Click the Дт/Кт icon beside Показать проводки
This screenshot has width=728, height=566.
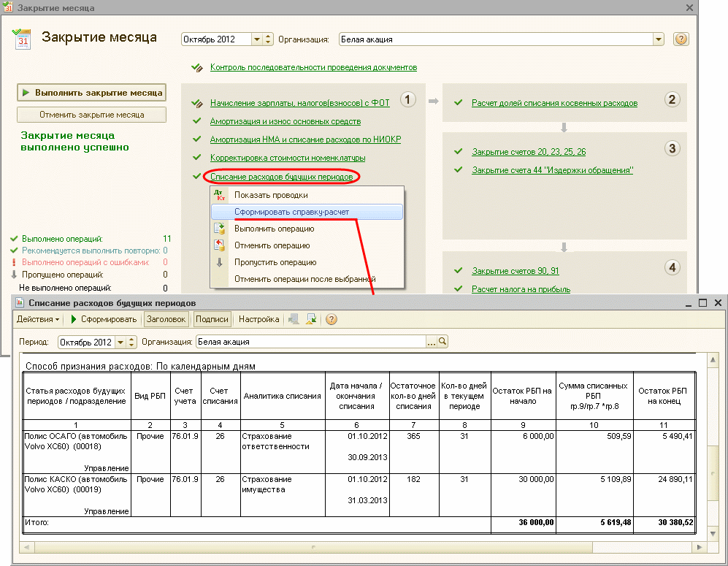pos(219,195)
